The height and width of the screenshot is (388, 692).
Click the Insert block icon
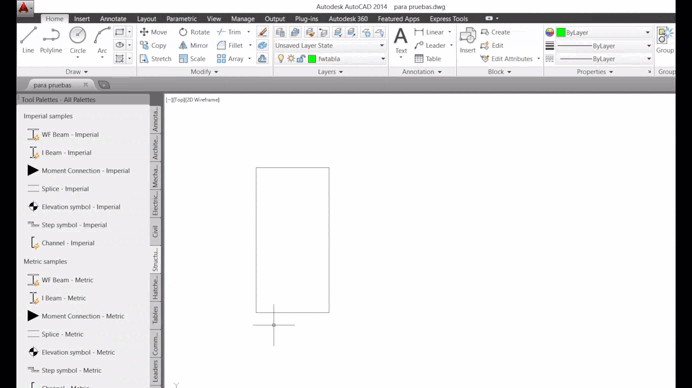click(x=467, y=41)
